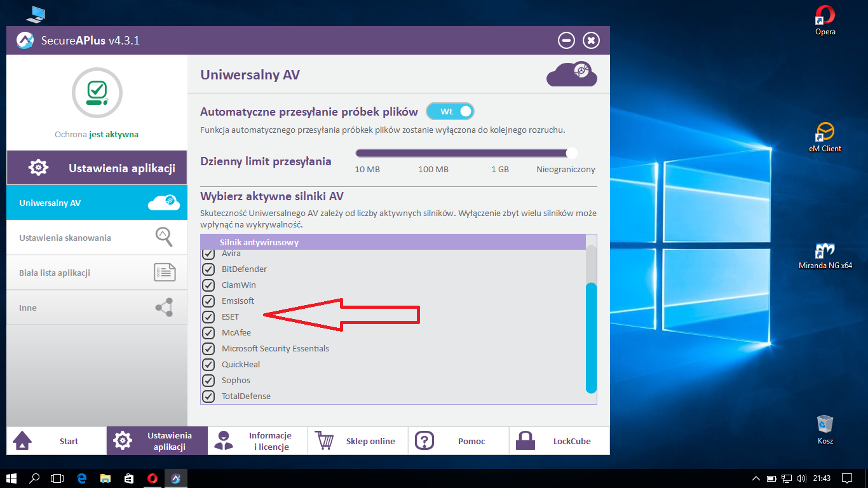Select the Kosz recycle bin icon

825,430
